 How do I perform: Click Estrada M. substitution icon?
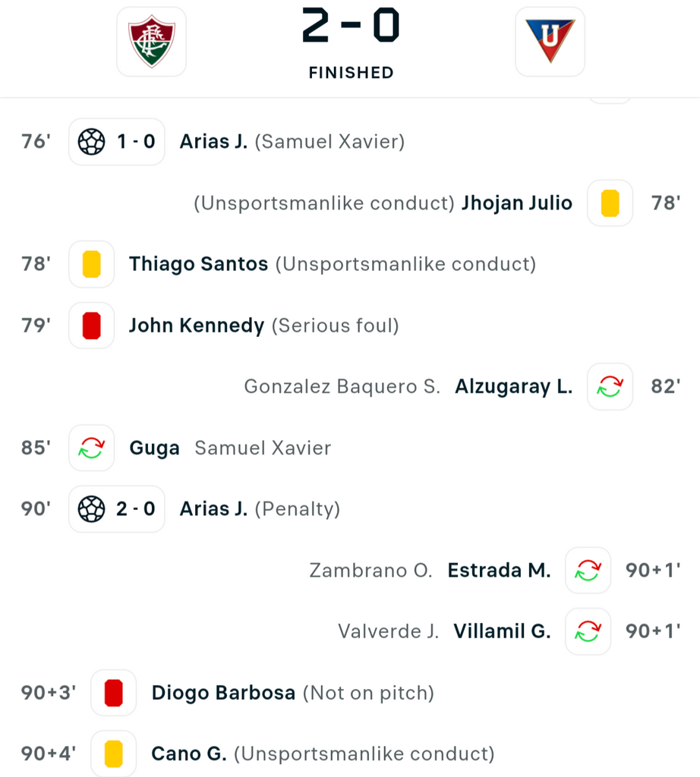pyautogui.click(x=588, y=571)
